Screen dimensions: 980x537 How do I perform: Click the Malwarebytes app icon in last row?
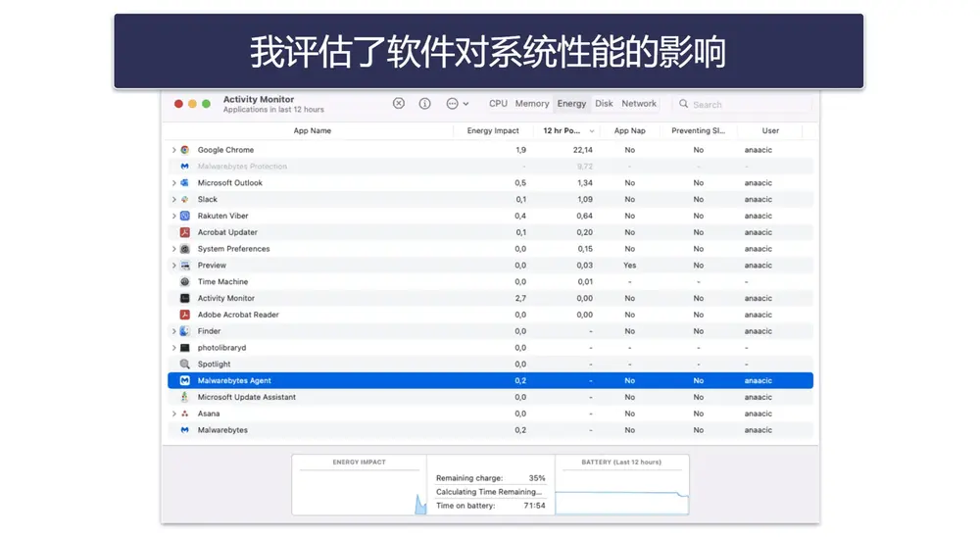[184, 430]
